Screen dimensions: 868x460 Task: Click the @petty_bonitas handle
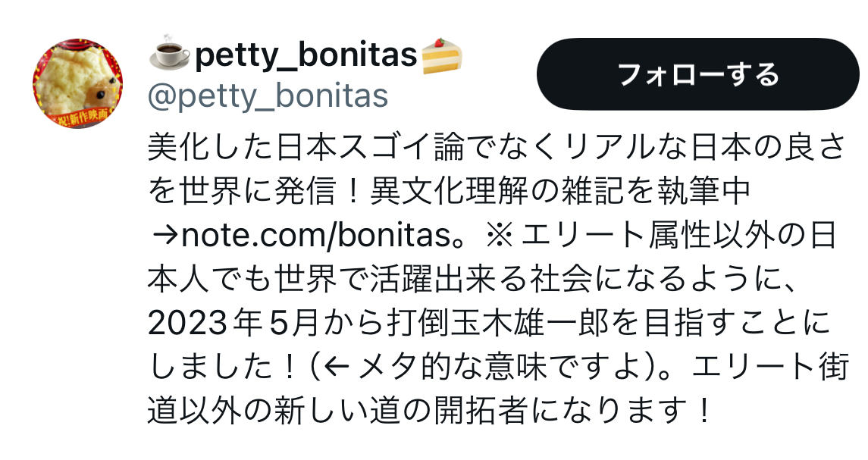[x=268, y=96]
